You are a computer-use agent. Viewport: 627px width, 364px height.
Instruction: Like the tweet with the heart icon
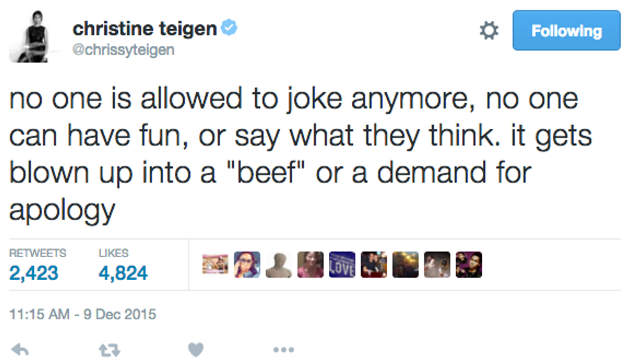tap(196, 349)
